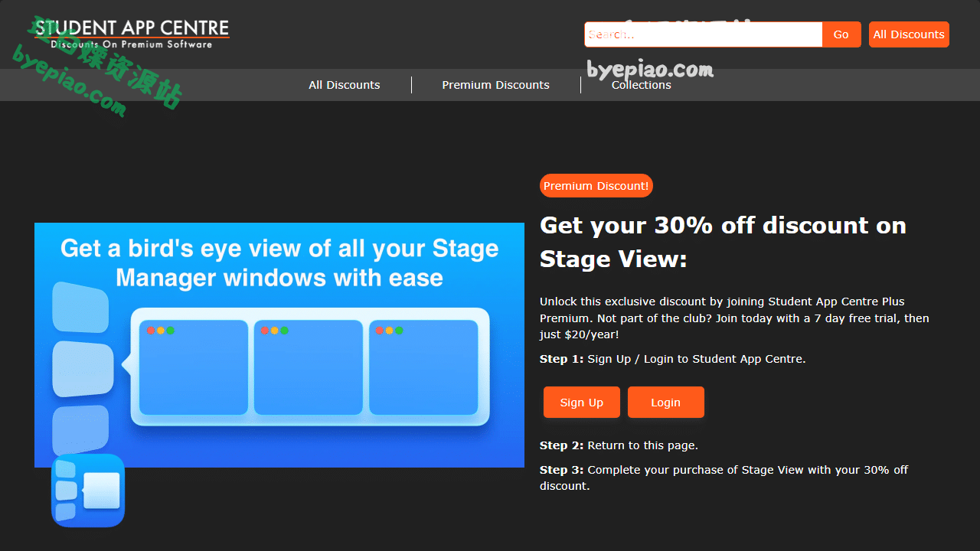Image resolution: width=980 pixels, height=551 pixels.
Task: Click the Login button
Action: point(666,403)
